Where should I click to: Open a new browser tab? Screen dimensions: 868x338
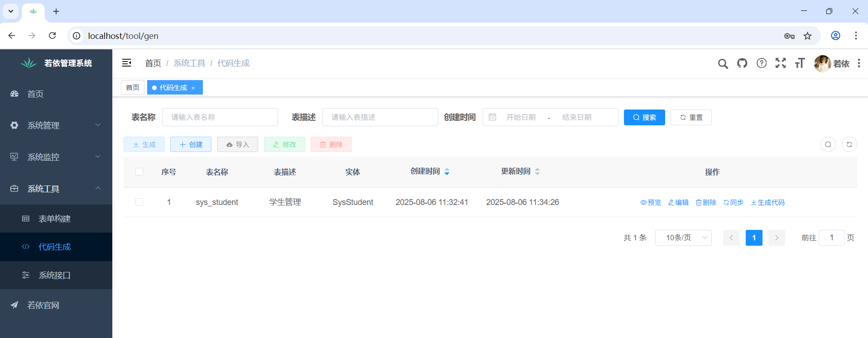56,11
